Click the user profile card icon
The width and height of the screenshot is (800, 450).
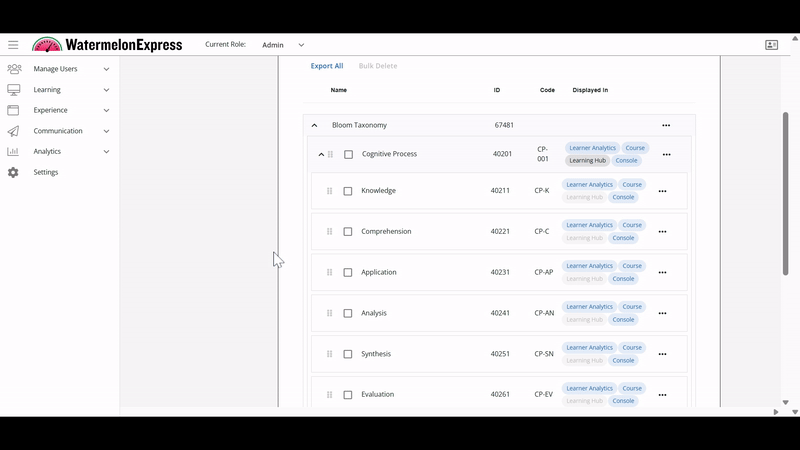(771, 45)
